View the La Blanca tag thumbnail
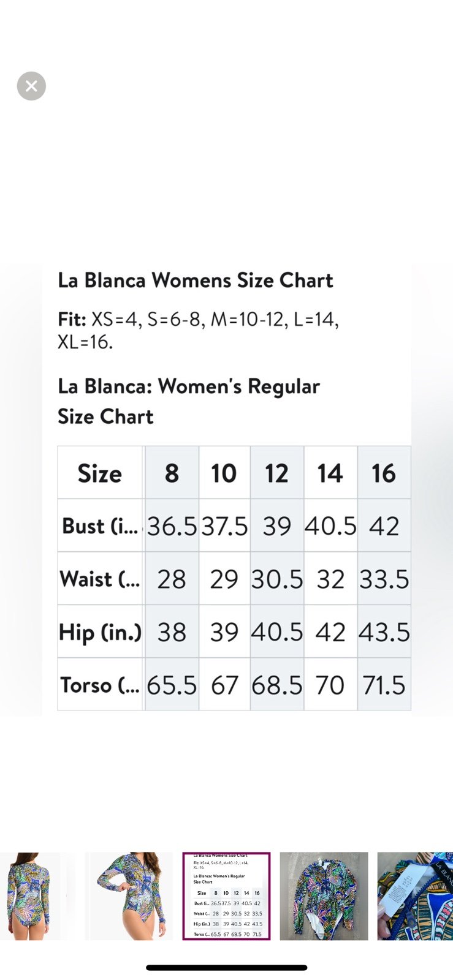Viewport: 453px width, 980px height. (415, 896)
